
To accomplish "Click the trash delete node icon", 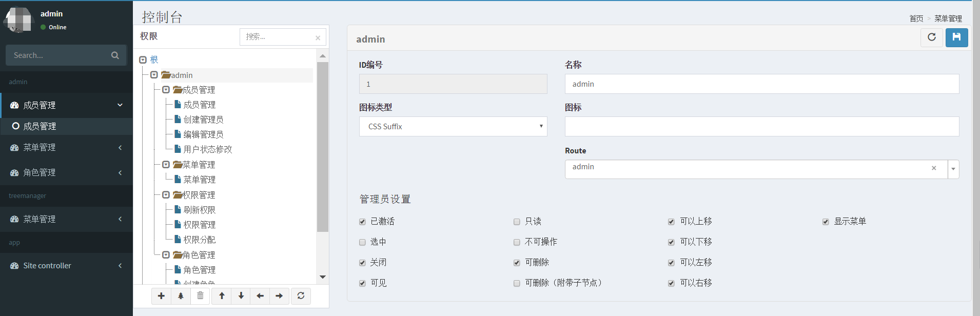I will click(x=200, y=296).
